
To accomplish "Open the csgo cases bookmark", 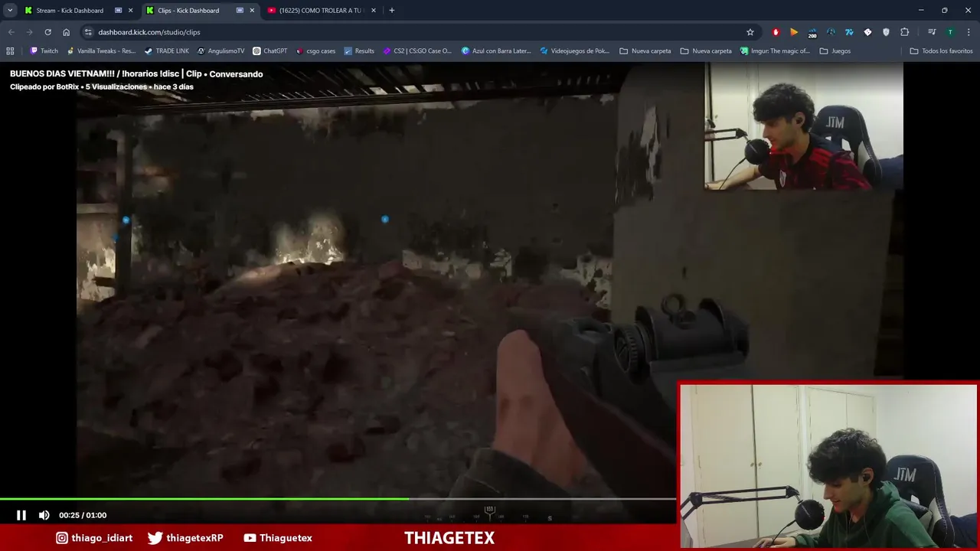I will [315, 51].
